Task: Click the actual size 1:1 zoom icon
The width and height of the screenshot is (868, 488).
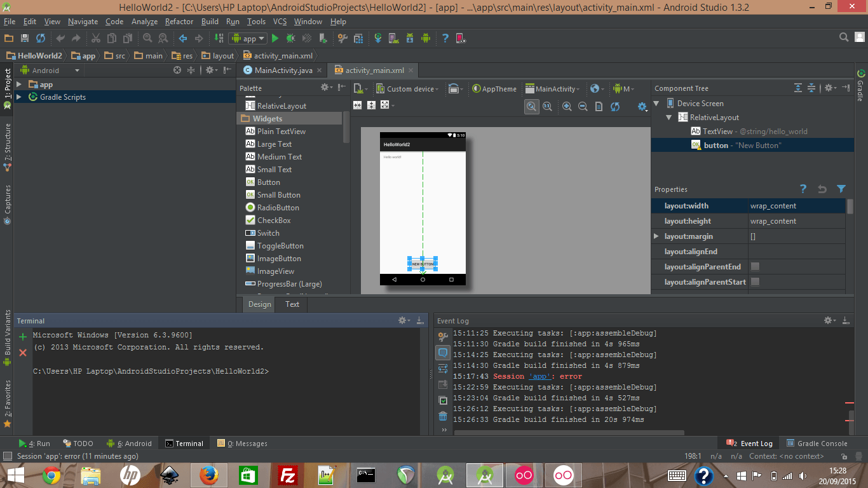Action: pos(548,107)
